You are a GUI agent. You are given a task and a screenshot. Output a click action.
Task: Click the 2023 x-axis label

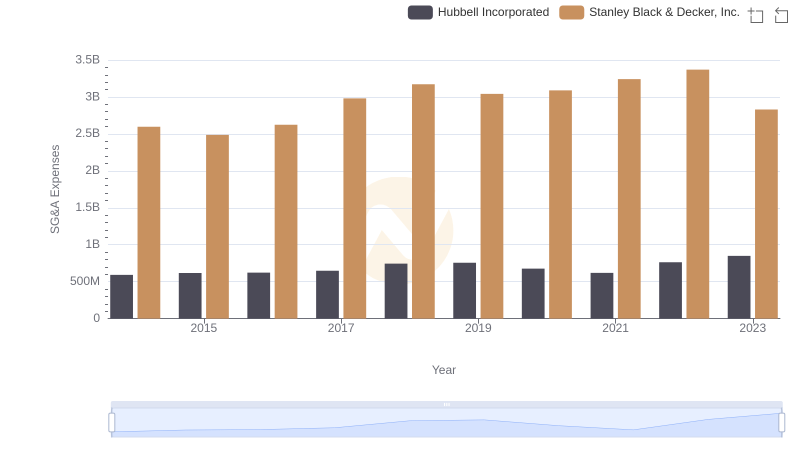[753, 328]
